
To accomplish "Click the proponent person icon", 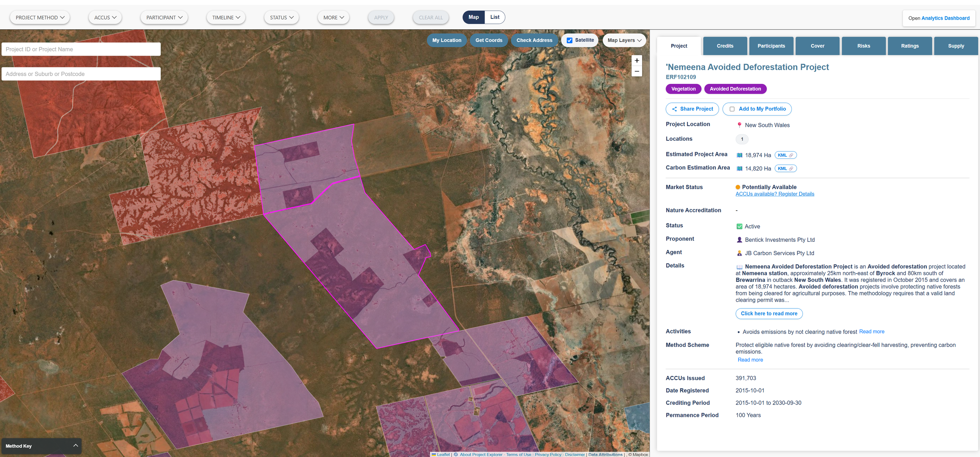I will pyautogui.click(x=739, y=239).
